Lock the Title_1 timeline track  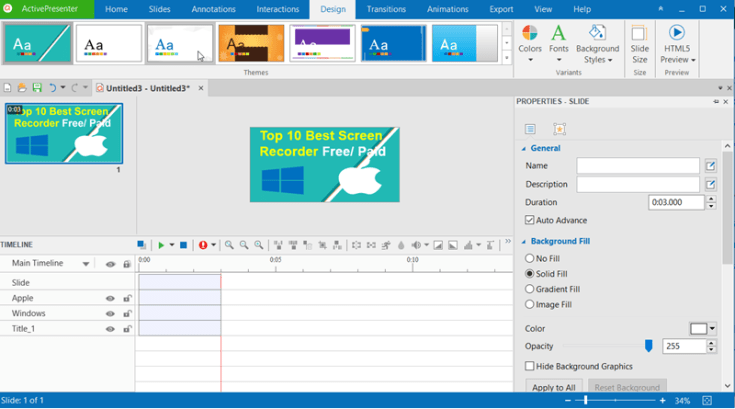(x=127, y=329)
